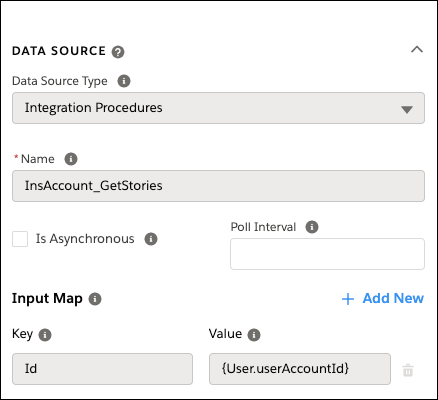Screen dimensions: 438x400
Task: Open the Data Source help question-mark icon
Action: pos(118,52)
